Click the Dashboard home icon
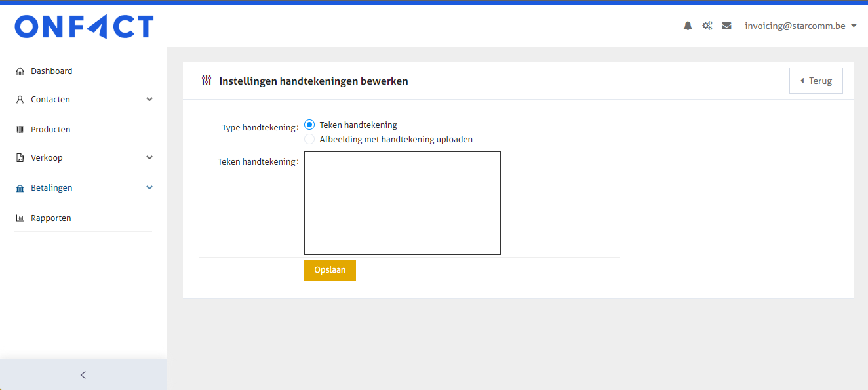 tap(20, 71)
